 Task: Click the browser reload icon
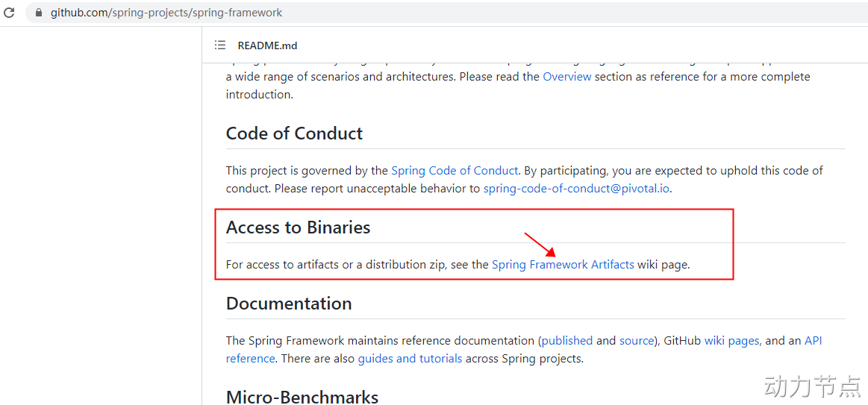pos(10,13)
